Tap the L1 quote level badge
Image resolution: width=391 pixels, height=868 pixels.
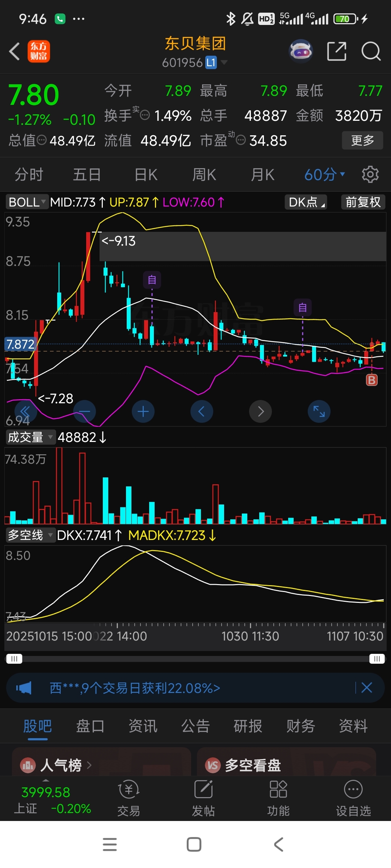(x=211, y=63)
